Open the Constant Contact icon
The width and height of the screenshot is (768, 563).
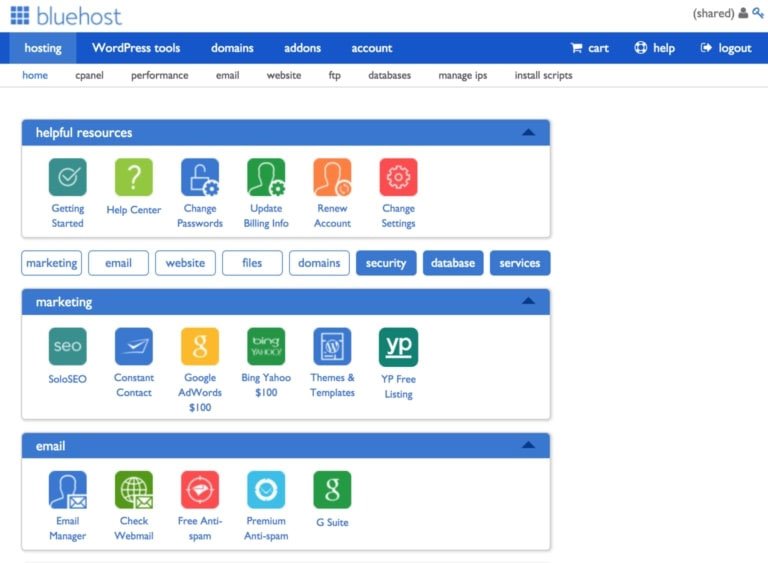[x=134, y=346]
